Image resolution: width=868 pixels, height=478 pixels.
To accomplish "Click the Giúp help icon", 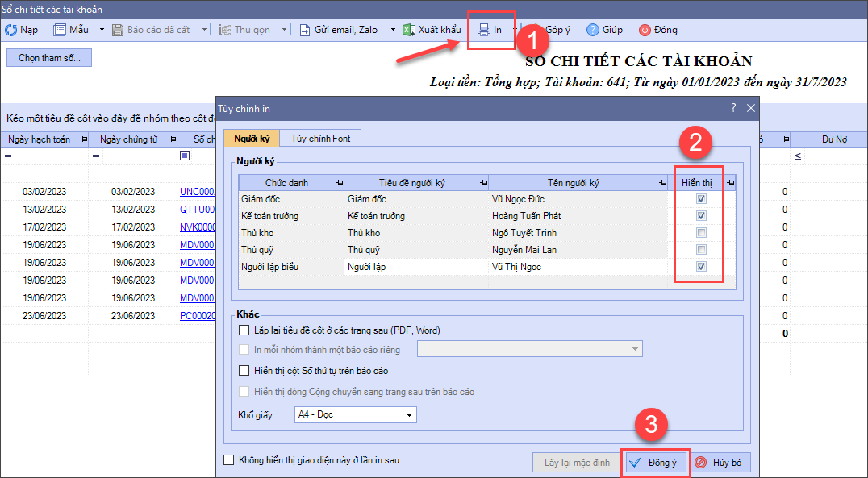I will [593, 30].
